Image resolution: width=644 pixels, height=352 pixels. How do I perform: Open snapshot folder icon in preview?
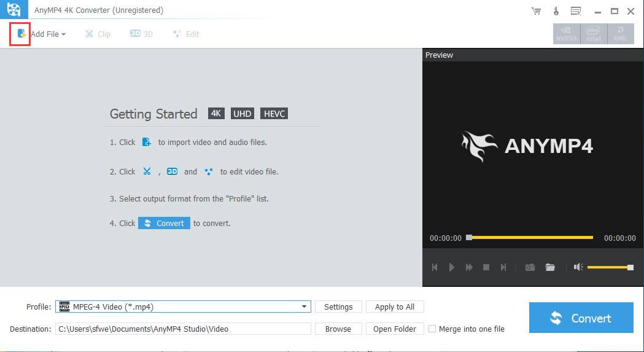click(550, 267)
